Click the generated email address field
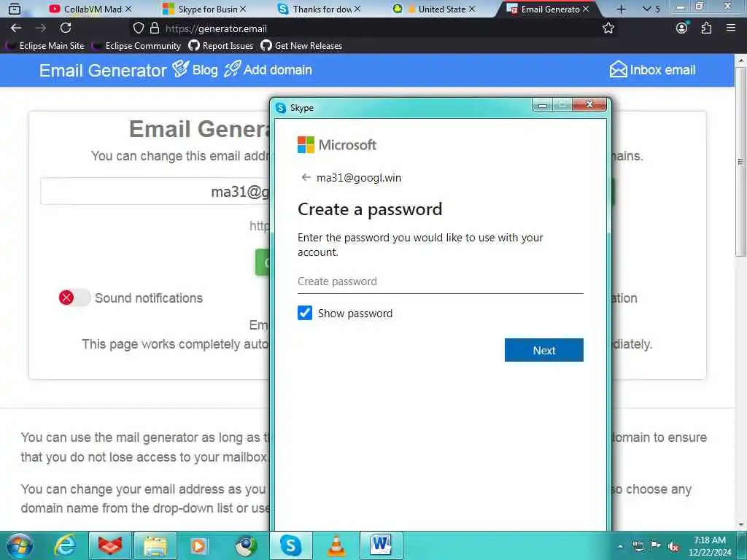 [155, 192]
